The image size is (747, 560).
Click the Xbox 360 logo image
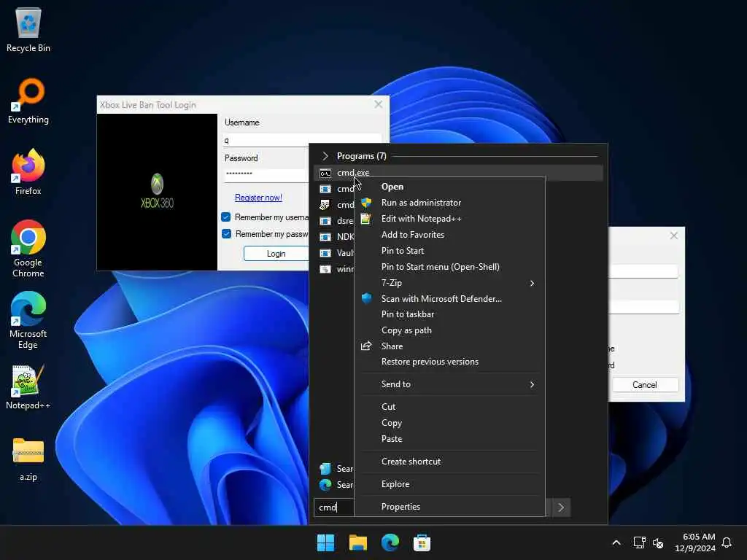(158, 192)
